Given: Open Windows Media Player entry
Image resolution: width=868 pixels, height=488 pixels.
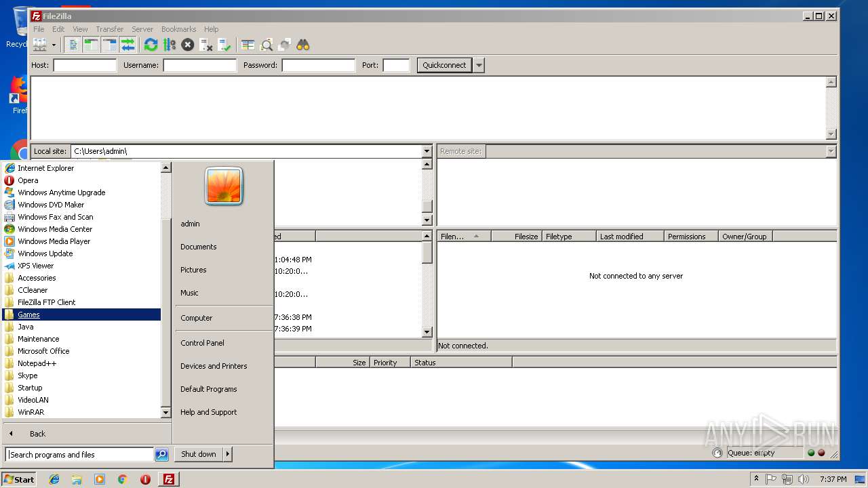Looking at the screenshot, I should click(x=82, y=241).
